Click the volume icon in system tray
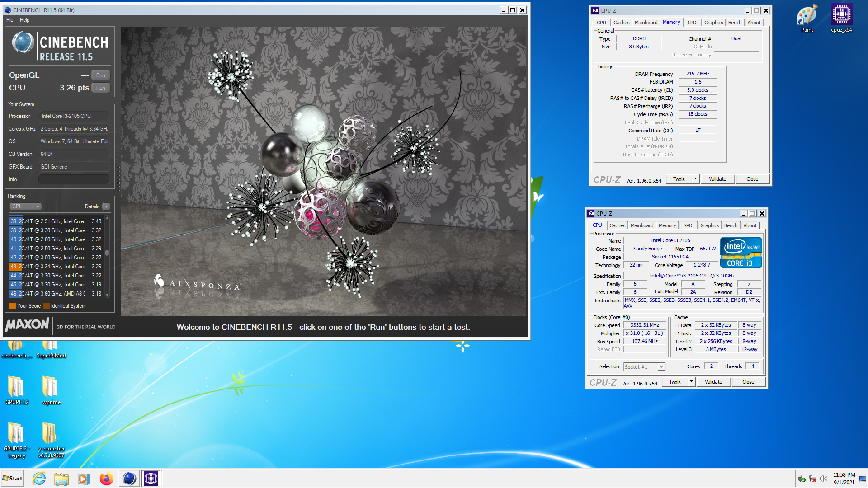Viewport: 868px width, 488px height. 824,479
